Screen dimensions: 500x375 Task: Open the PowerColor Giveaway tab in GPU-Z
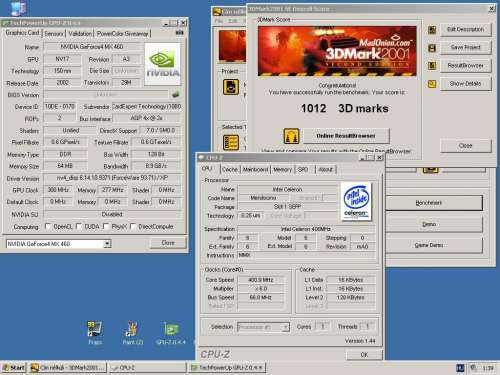click(123, 34)
